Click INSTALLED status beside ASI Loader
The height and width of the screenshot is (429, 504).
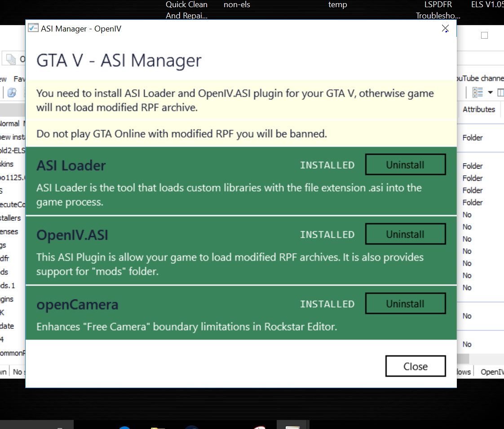tap(327, 165)
